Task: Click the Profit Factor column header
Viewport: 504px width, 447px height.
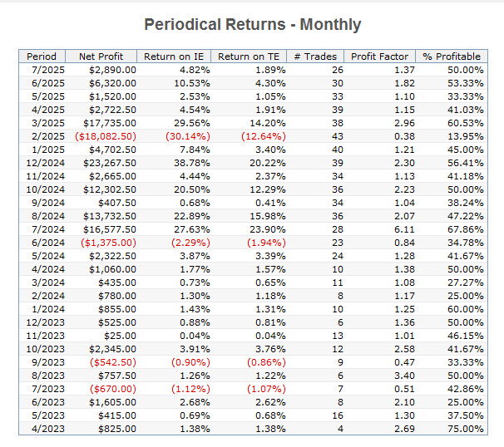Action: (379, 56)
